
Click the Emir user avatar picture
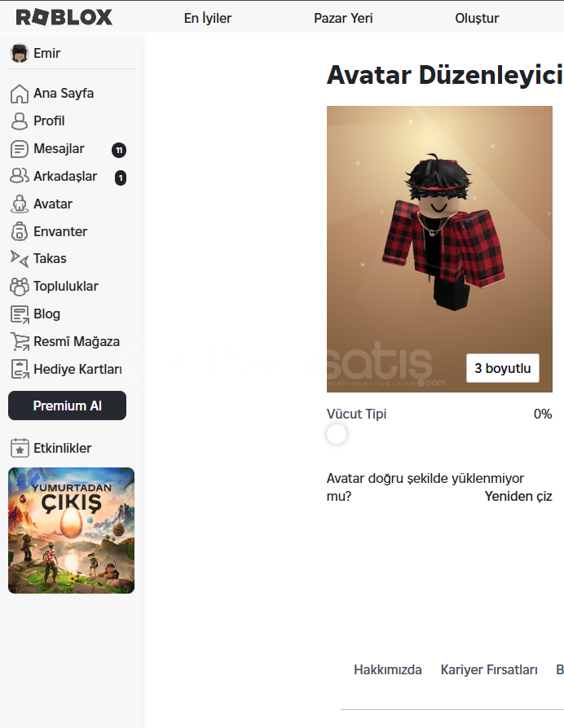click(19, 53)
